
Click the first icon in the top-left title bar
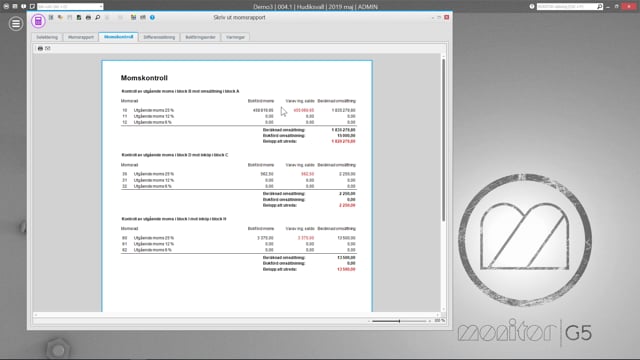point(6,7)
